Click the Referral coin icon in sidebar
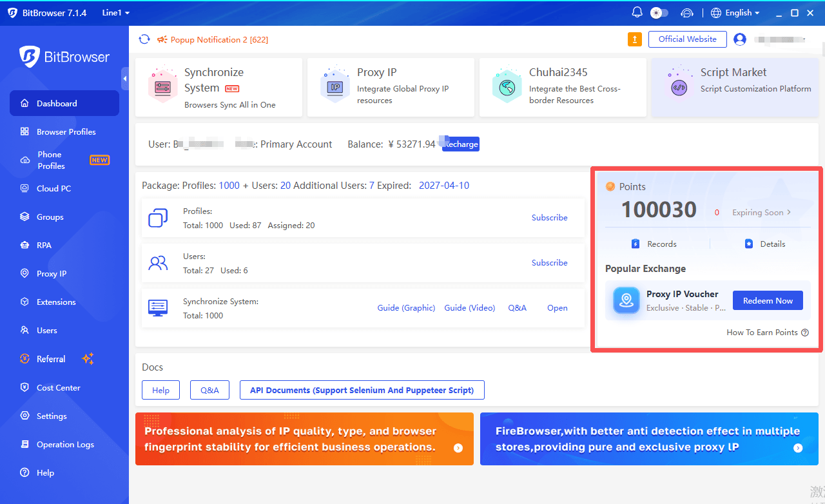Image resolution: width=825 pixels, height=504 pixels. click(24, 359)
